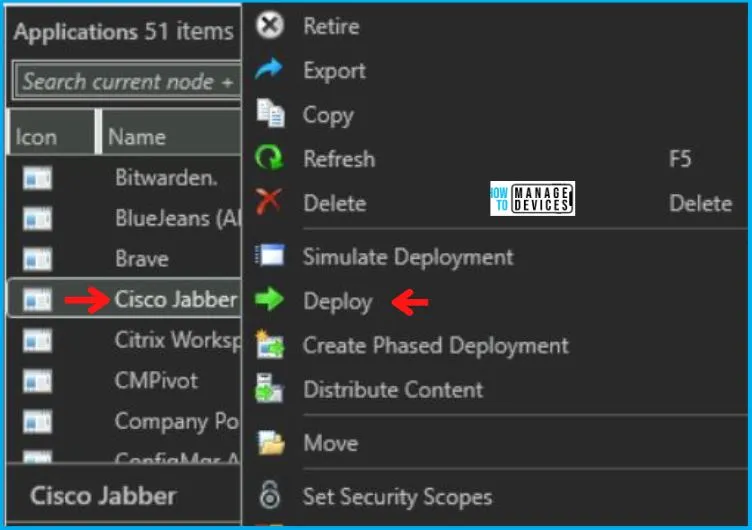This screenshot has width=752, height=530.
Task: Click the Search current node field
Action: [x=127, y=81]
